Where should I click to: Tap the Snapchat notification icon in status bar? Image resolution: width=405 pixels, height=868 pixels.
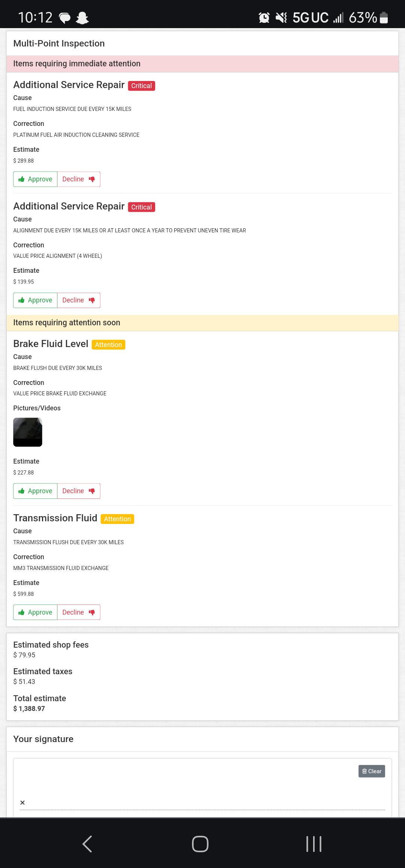tap(82, 18)
